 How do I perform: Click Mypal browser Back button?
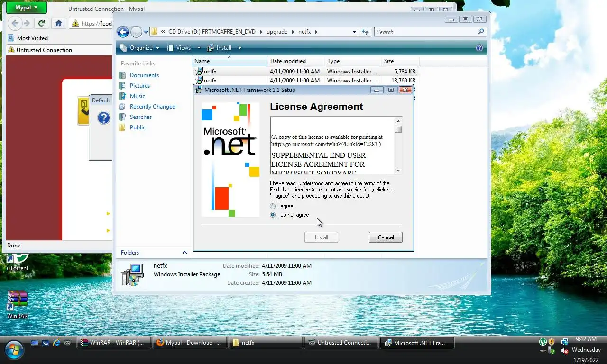15,23
